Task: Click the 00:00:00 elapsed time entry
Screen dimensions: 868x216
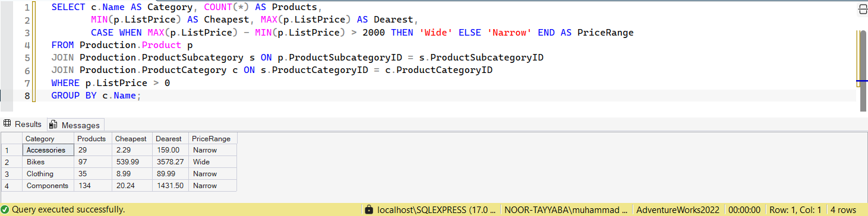Action: [x=744, y=209]
